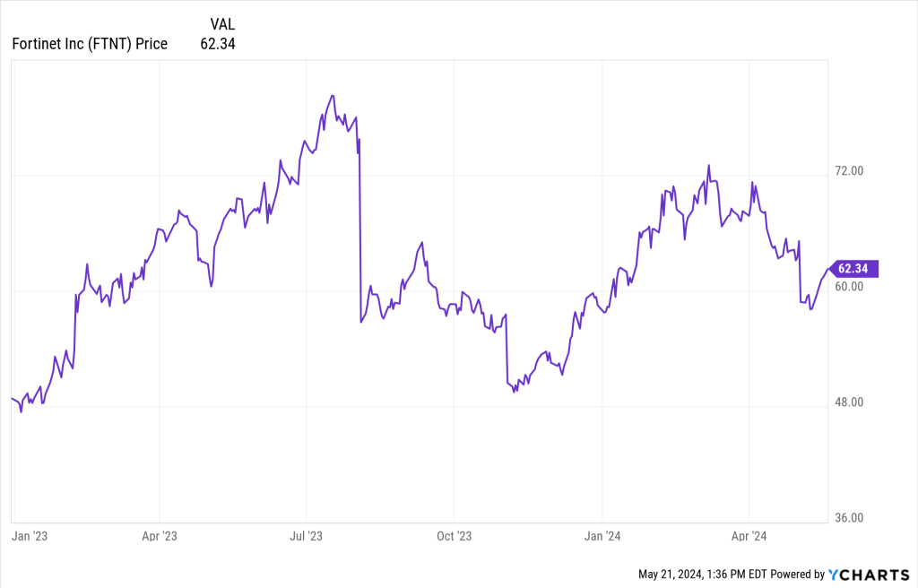
Task: Click the Oct '23 x-axis label
Action: tap(454, 537)
